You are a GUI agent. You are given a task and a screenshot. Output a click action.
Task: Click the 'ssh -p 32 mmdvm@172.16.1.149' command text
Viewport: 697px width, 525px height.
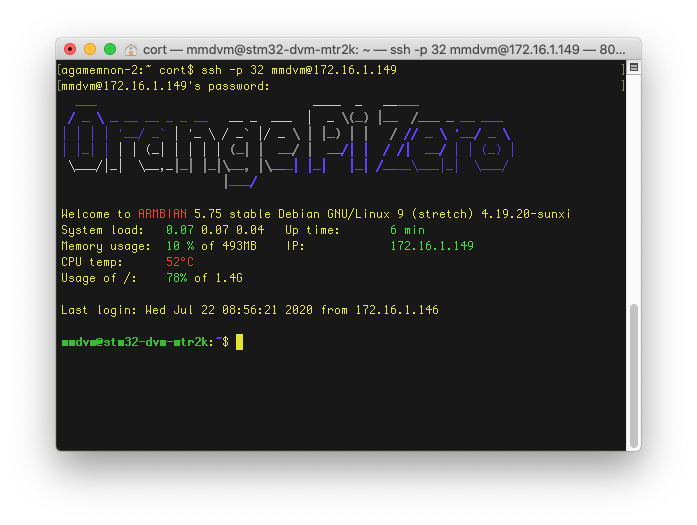[299, 70]
